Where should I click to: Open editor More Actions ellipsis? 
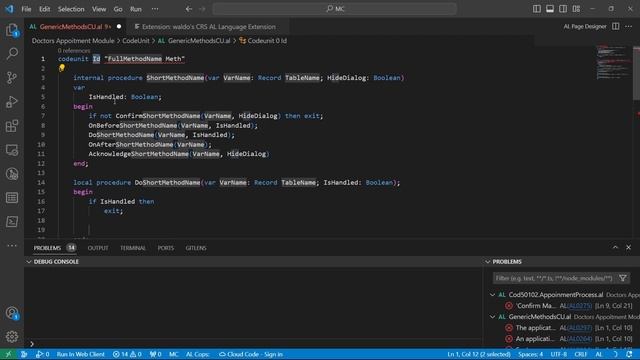pos(629,27)
